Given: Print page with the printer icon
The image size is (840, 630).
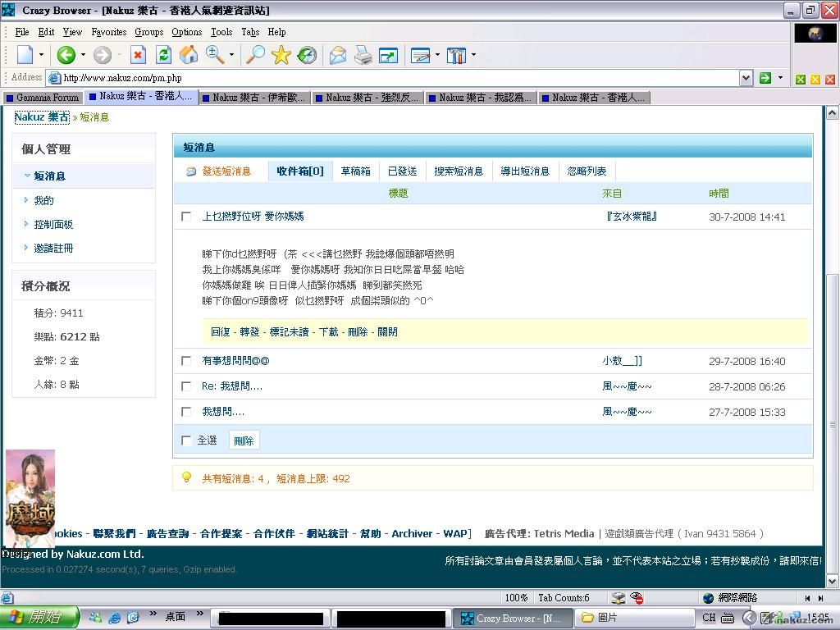Looking at the screenshot, I should pyautogui.click(x=363, y=55).
